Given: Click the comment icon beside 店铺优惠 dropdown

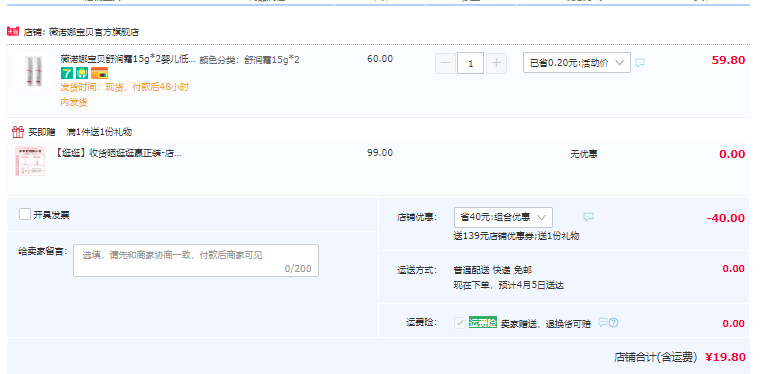Looking at the screenshot, I should click(588, 217).
